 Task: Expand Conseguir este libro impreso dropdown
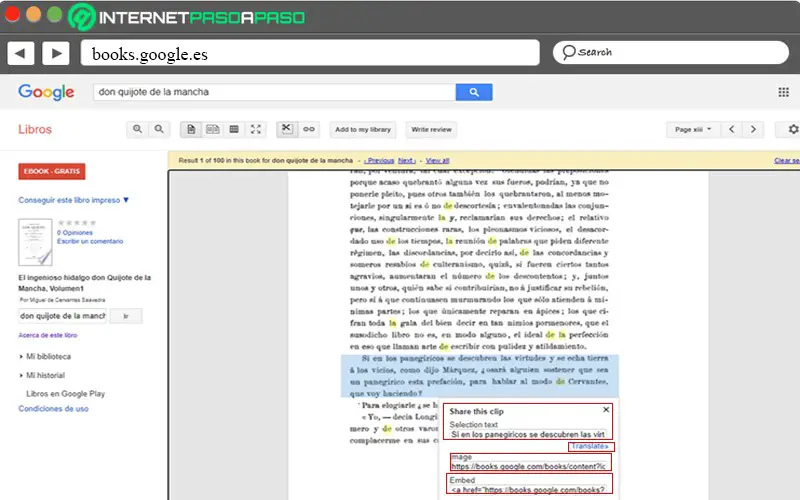pos(73,200)
